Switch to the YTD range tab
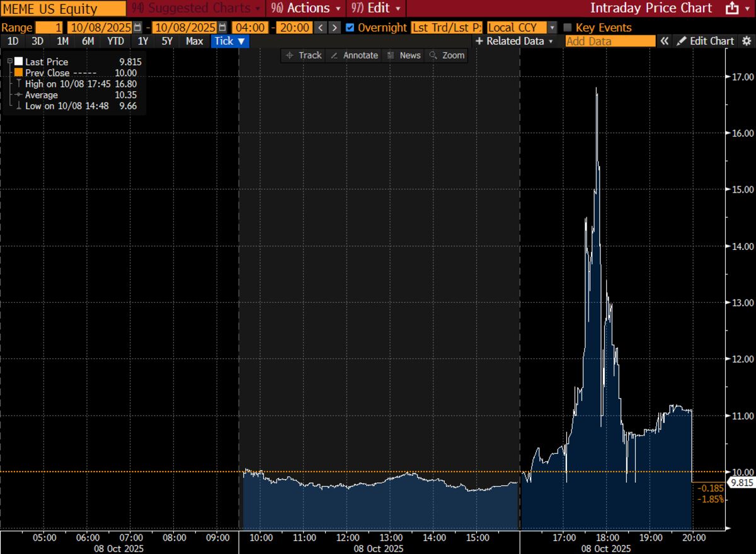Image resolution: width=756 pixels, height=554 pixels. click(115, 41)
